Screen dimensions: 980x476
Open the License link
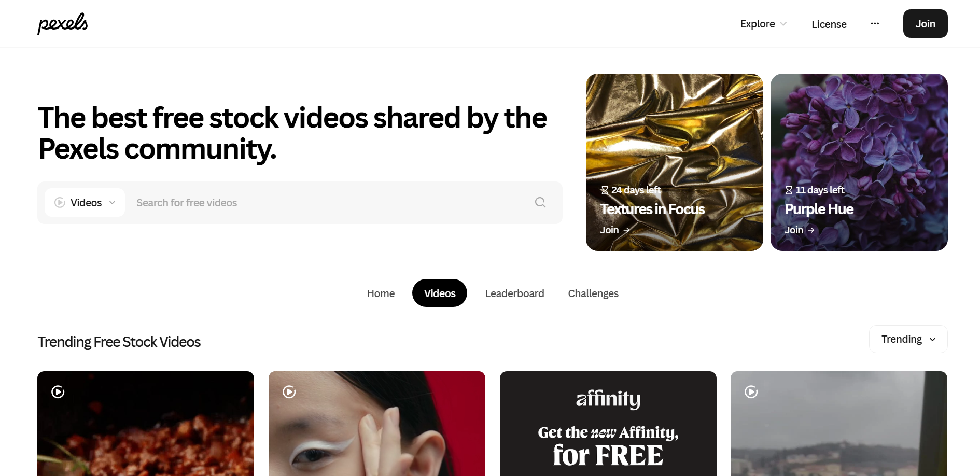829,24
